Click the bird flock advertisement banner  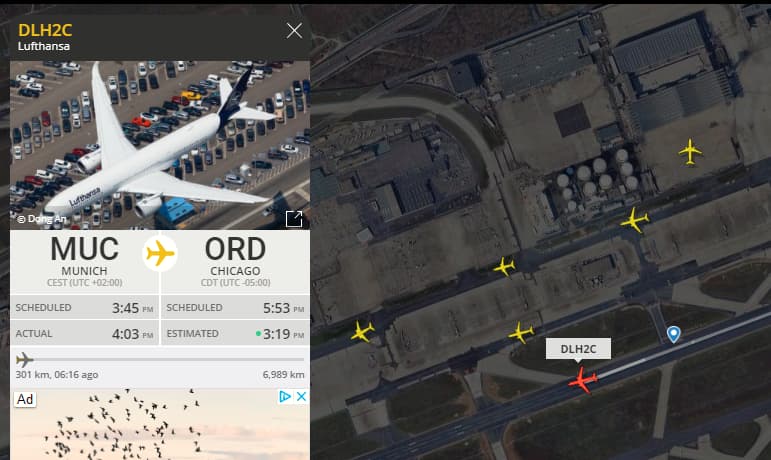tap(160, 425)
